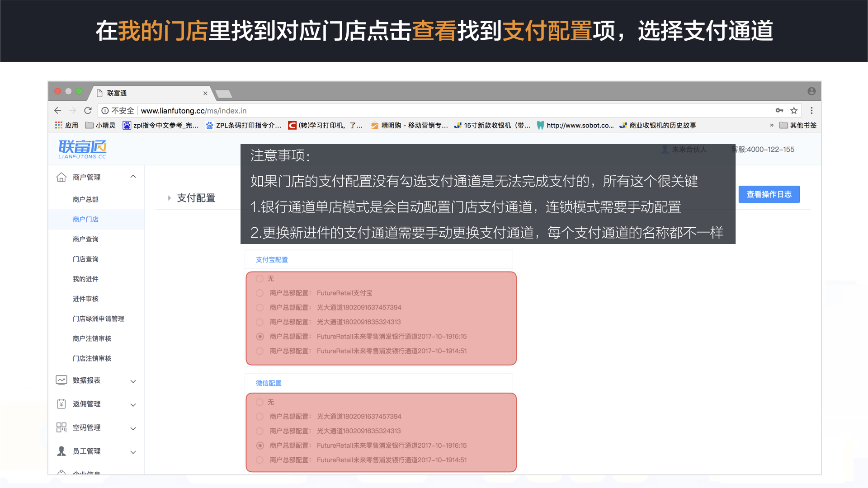868x488 pixels.
Task: Collapse the 商户管理 menu chevron
Action: pyautogui.click(x=133, y=177)
